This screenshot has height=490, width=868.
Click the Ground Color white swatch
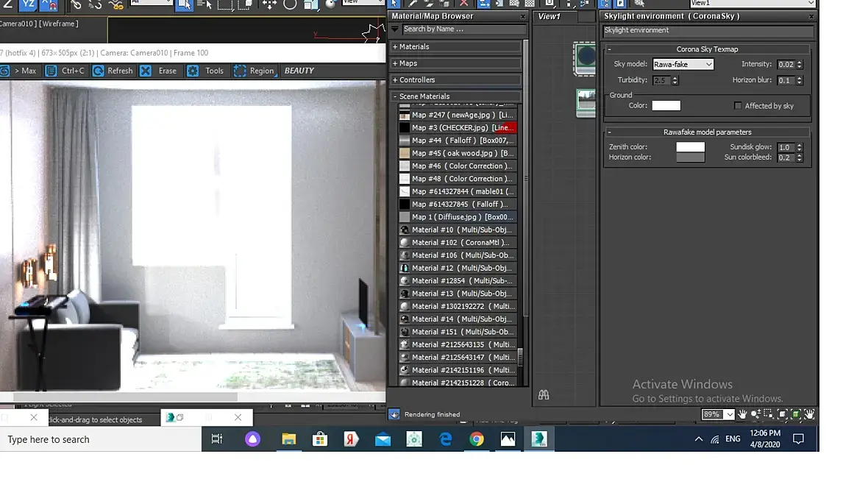[x=666, y=106]
